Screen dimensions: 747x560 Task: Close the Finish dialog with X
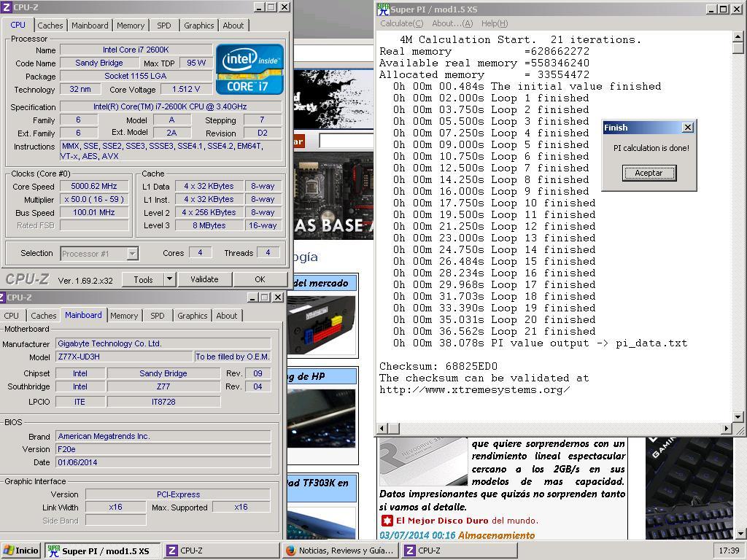pos(687,128)
